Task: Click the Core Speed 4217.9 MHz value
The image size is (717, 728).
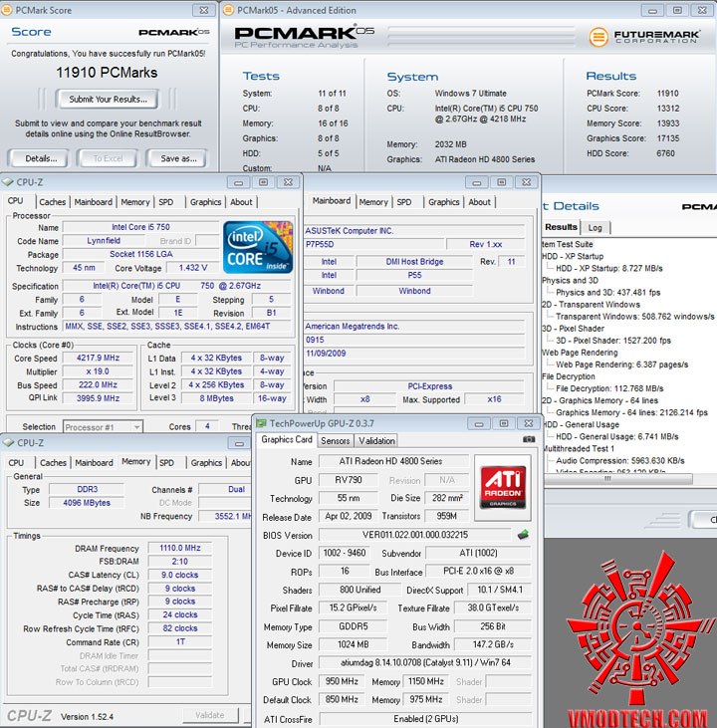Action: [x=98, y=358]
